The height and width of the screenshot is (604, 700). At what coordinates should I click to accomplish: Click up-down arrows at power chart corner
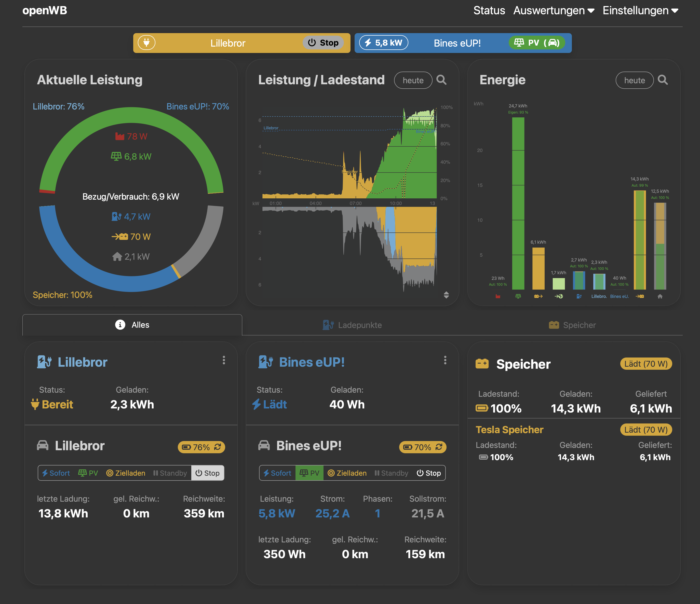click(x=446, y=295)
